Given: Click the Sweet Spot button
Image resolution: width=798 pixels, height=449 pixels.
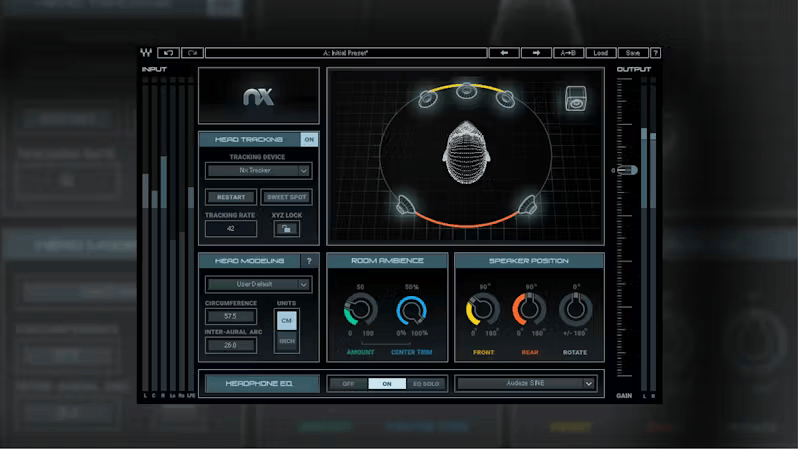Looking at the screenshot, I should click(287, 197).
